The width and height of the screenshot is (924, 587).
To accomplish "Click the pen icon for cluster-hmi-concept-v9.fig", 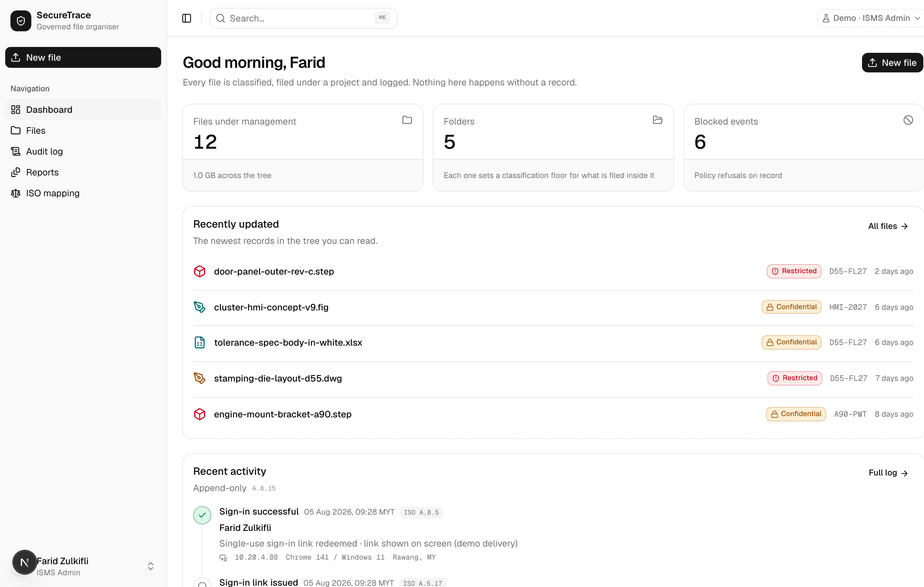I will pyautogui.click(x=200, y=307).
